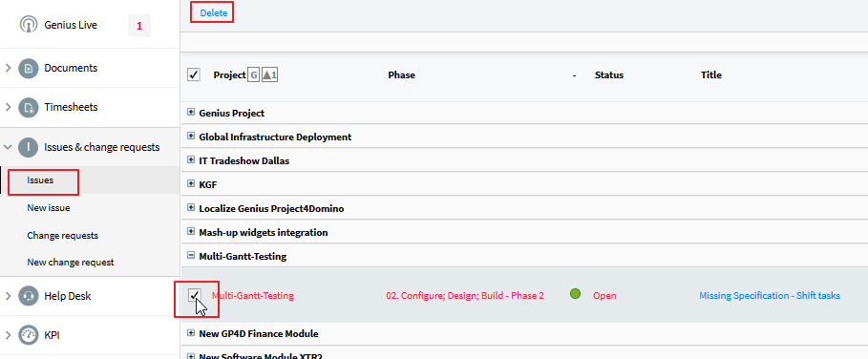Click bold Multi-Gantt-Testing group label

click(x=243, y=256)
